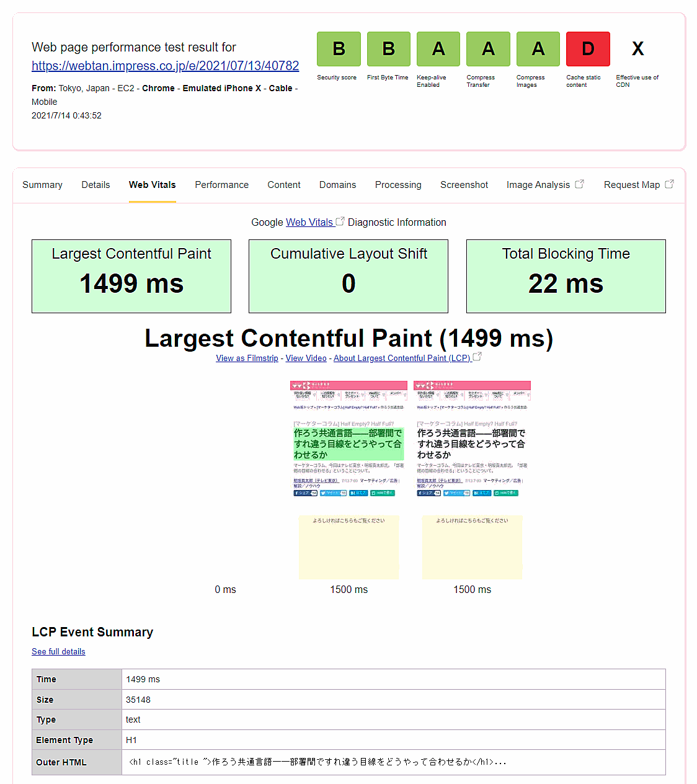Viewport: 697px width, 784px height.
Task: Open the Performance tab
Action: coord(221,185)
